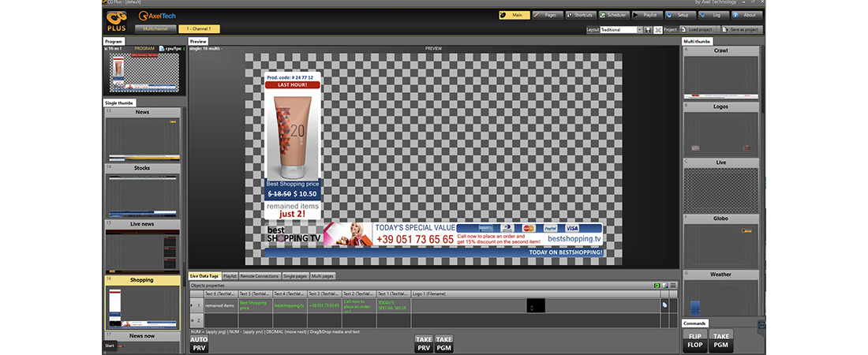Click the center TAKE PGM button
The height and width of the screenshot is (355, 868).
click(443, 343)
